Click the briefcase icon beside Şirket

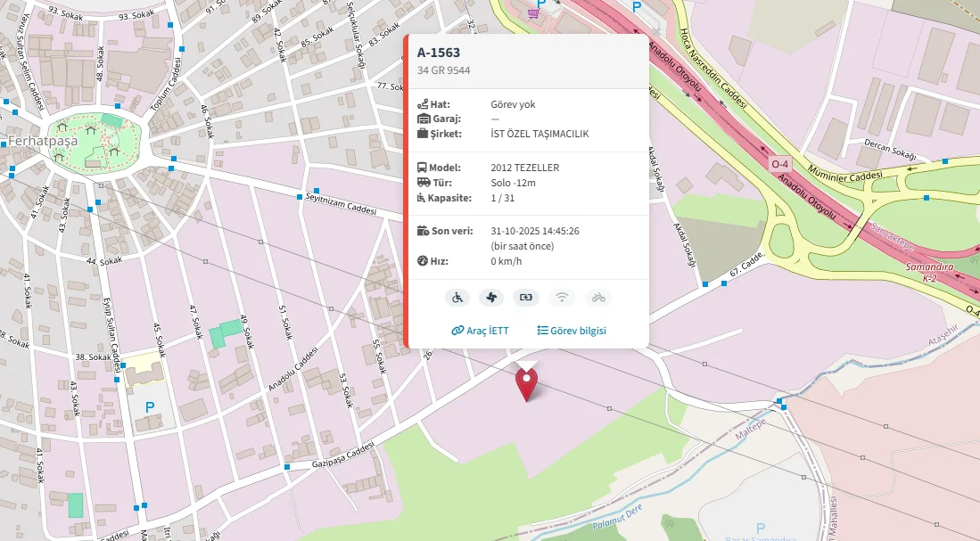click(x=423, y=134)
